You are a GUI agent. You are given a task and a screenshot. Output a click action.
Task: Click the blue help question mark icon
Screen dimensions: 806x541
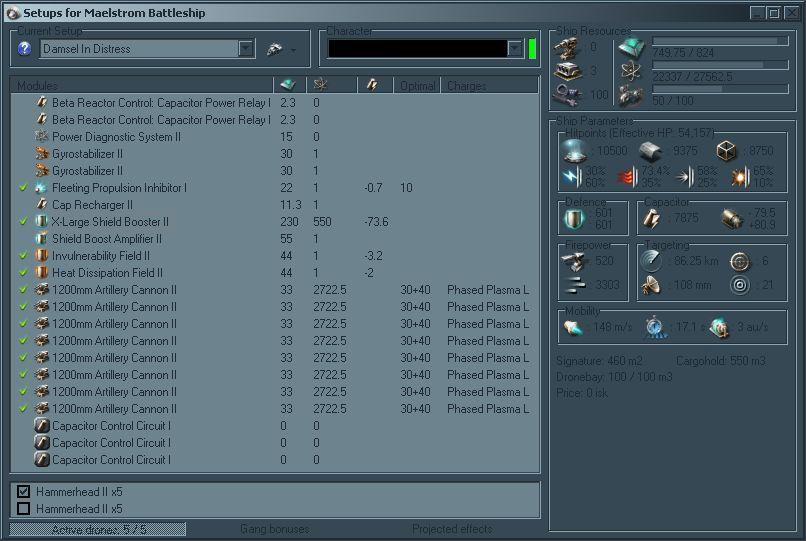24,49
